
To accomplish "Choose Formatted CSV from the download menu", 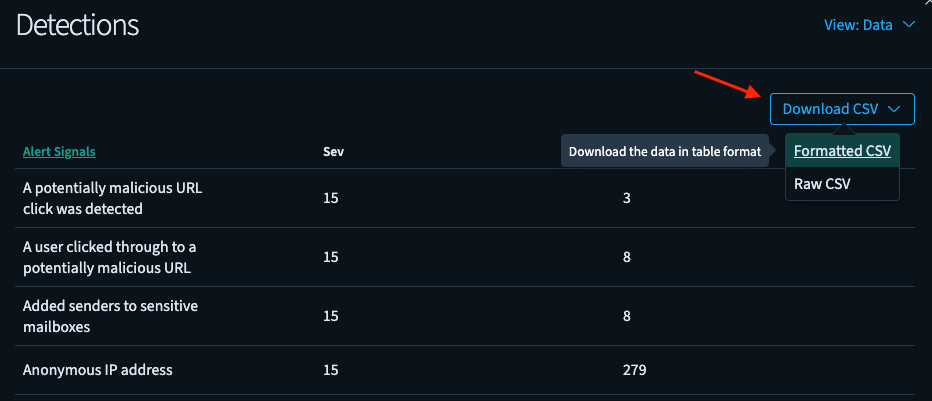I will (x=842, y=152).
